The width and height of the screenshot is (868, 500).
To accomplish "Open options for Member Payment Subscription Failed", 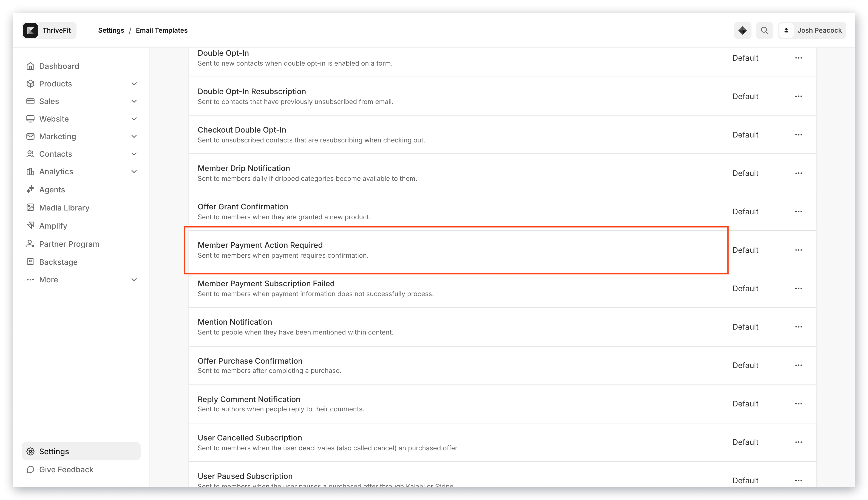I will point(798,288).
